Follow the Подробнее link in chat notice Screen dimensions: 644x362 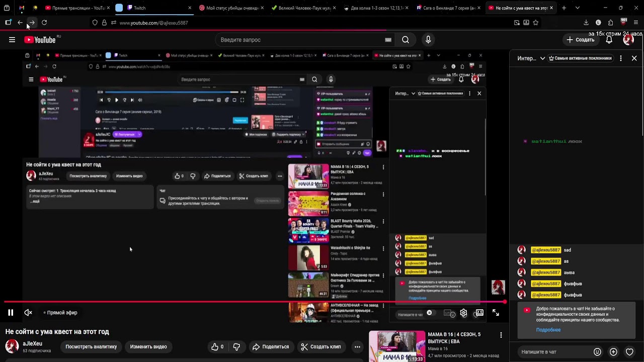548,330
